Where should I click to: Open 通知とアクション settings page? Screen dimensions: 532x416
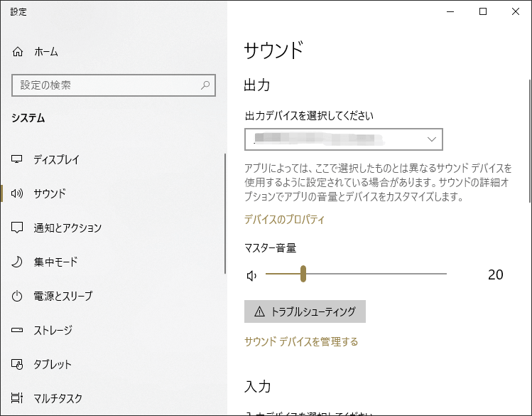pyautogui.click(x=67, y=228)
